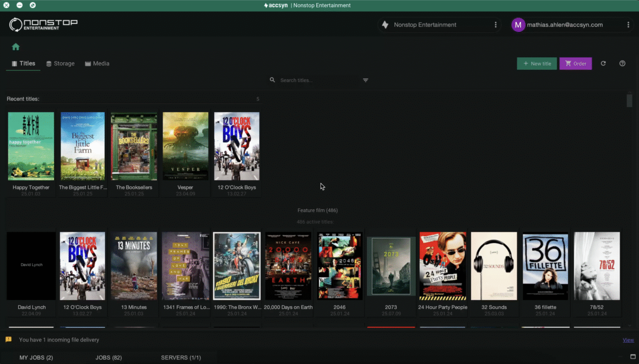Click the Feature film (486) heading

pyautogui.click(x=317, y=210)
